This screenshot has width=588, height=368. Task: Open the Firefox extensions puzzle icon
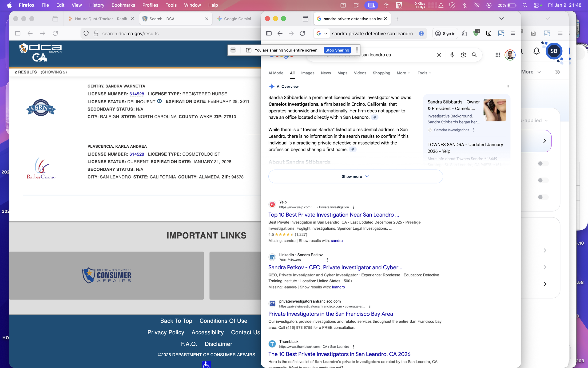pyautogui.click(x=464, y=33)
